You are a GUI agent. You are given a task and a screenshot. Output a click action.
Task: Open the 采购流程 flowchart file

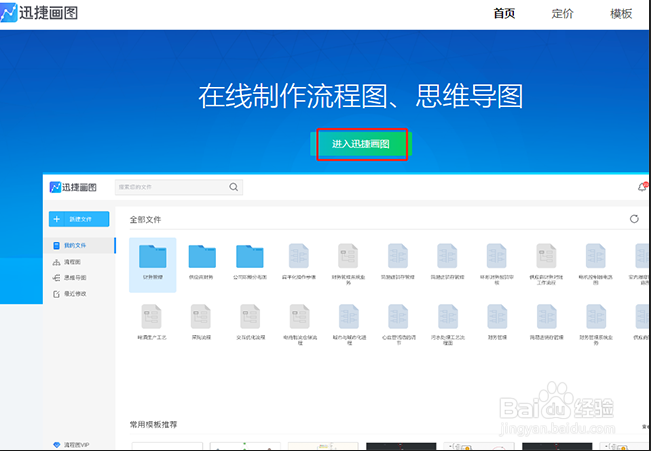pos(201,322)
